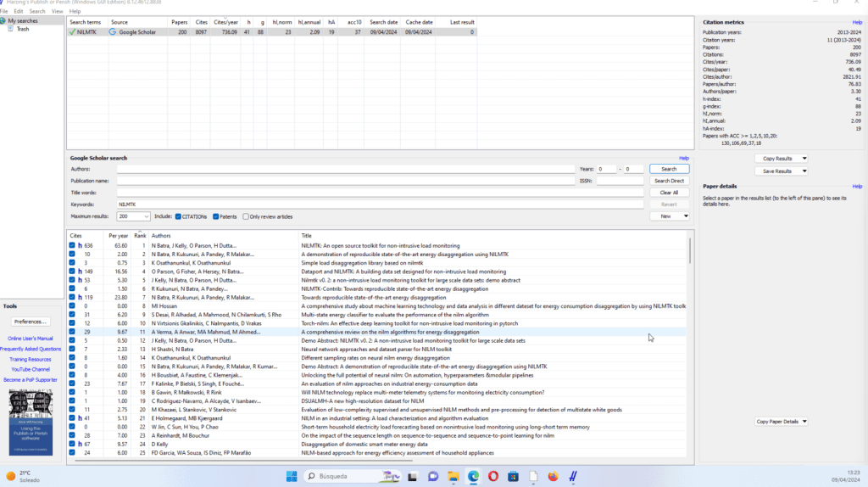Enable Only review articles checkbox
This screenshot has width=868, height=487.
pyautogui.click(x=246, y=216)
